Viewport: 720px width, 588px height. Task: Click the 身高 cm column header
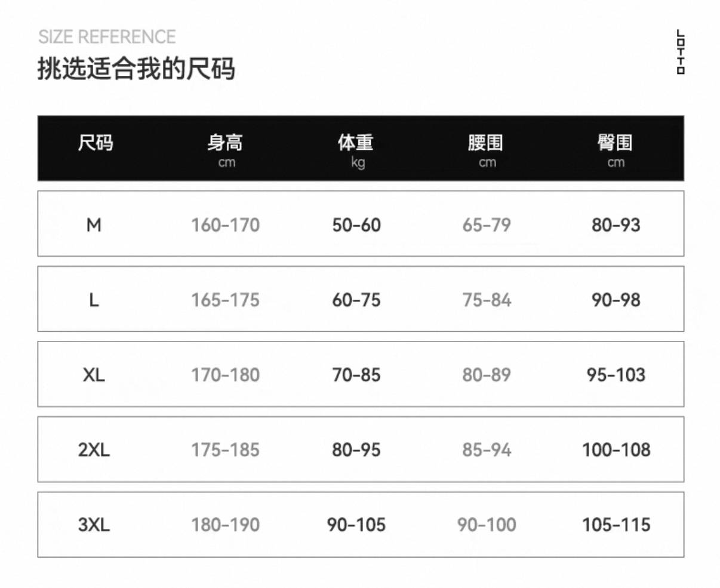pyautogui.click(x=226, y=150)
